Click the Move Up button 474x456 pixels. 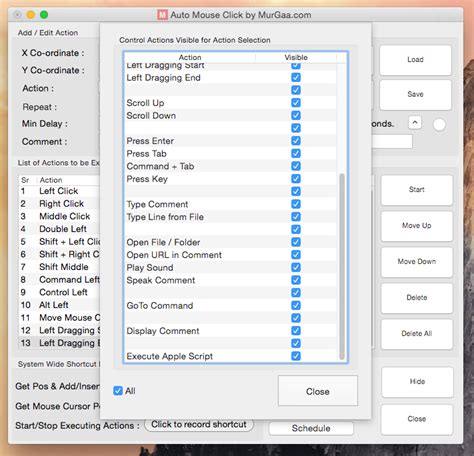[x=417, y=226]
